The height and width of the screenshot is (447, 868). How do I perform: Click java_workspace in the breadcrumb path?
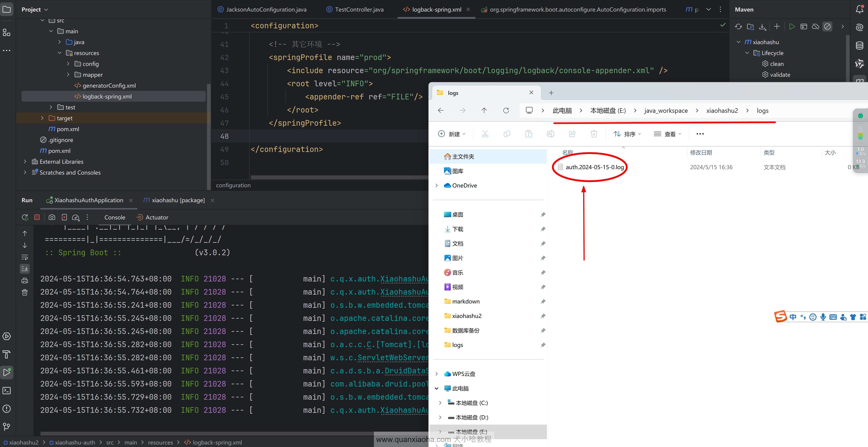click(666, 111)
